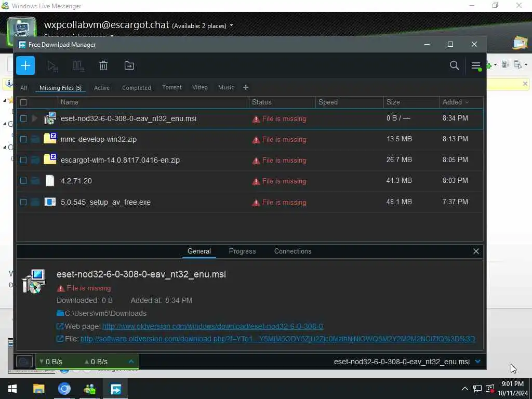Click the external link icon beside File
The width and height of the screenshot is (532, 399).
coord(60,339)
